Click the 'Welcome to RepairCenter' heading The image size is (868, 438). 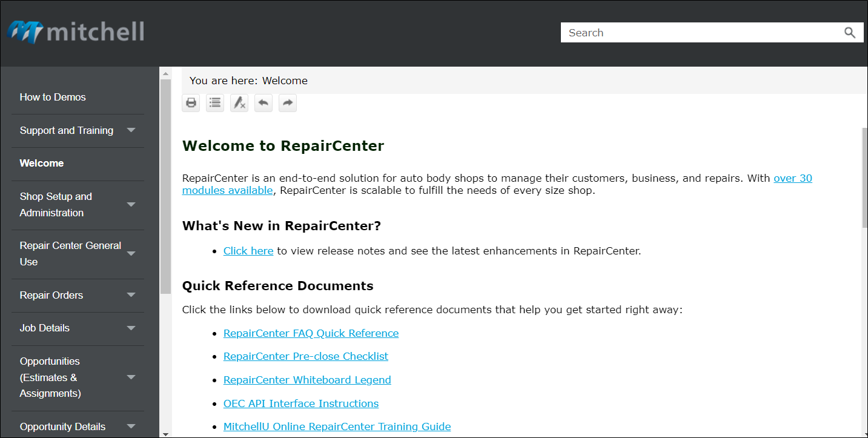(283, 146)
